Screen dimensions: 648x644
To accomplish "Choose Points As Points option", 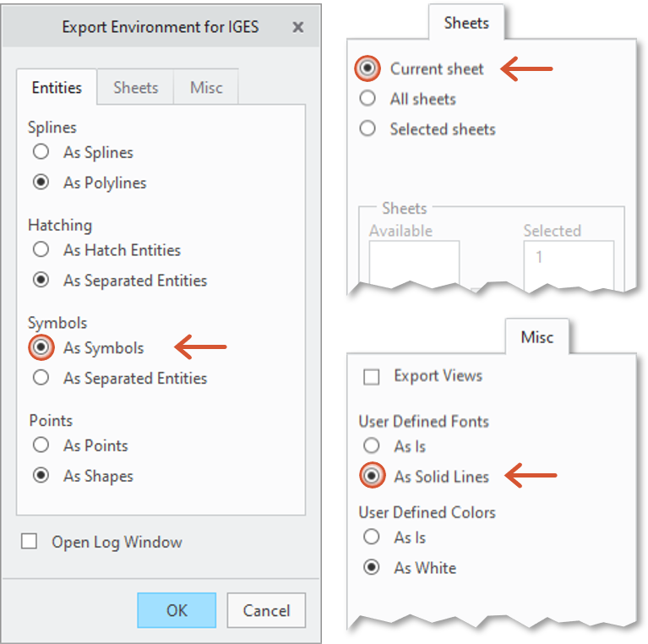I will [41, 445].
